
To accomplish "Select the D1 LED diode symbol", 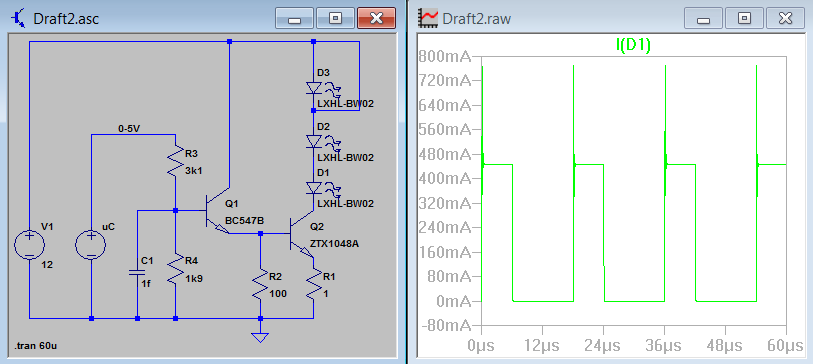I will (x=314, y=188).
